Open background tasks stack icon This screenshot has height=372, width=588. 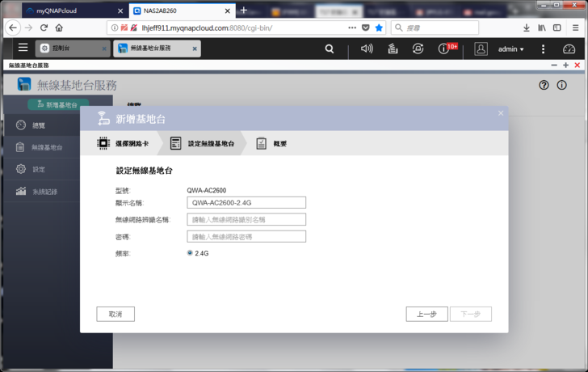coord(393,49)
